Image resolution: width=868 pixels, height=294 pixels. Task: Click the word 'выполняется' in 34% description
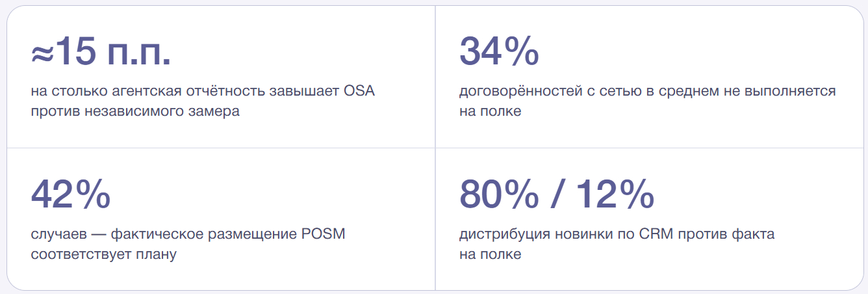pos(791,91)
